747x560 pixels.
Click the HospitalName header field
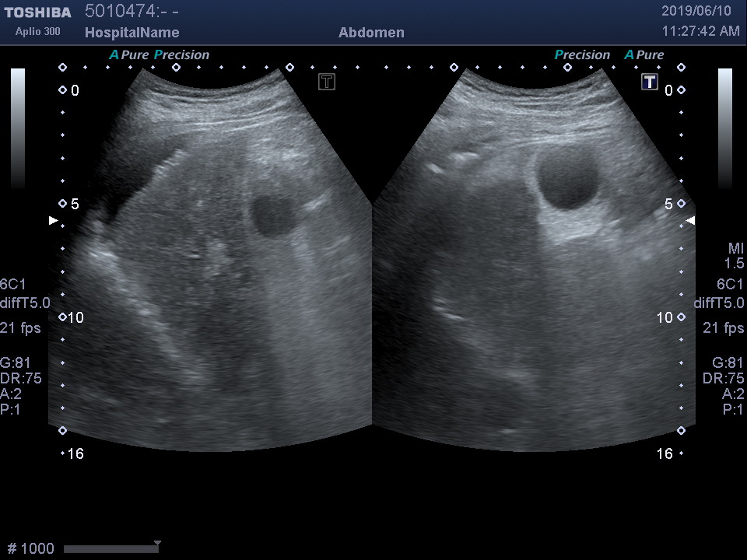point(132,33)
